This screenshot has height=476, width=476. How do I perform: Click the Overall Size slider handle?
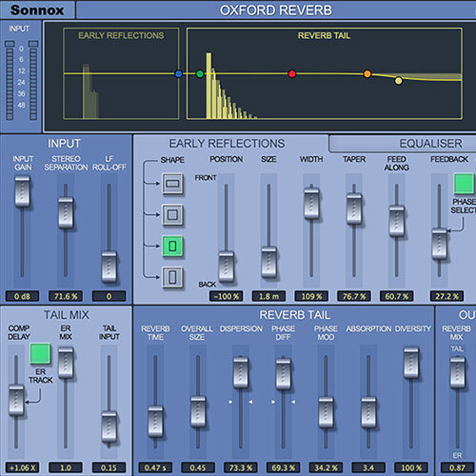(x=198, y=411)
